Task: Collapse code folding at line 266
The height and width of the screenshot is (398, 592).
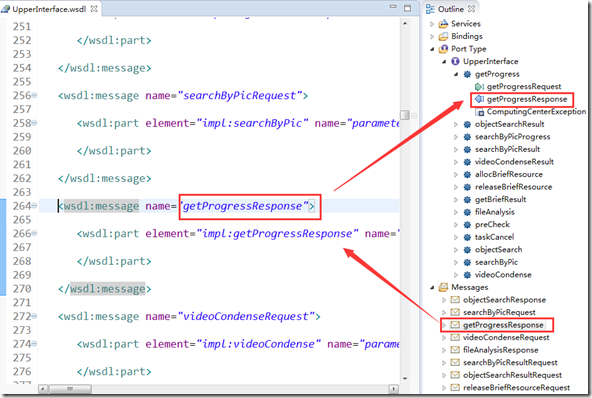Action: coord(34,233)
